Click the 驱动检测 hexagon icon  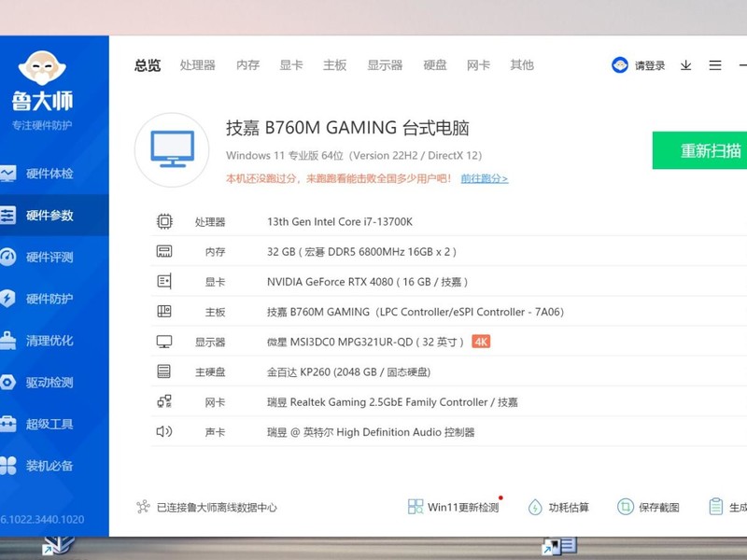click(x=7, y=383)
